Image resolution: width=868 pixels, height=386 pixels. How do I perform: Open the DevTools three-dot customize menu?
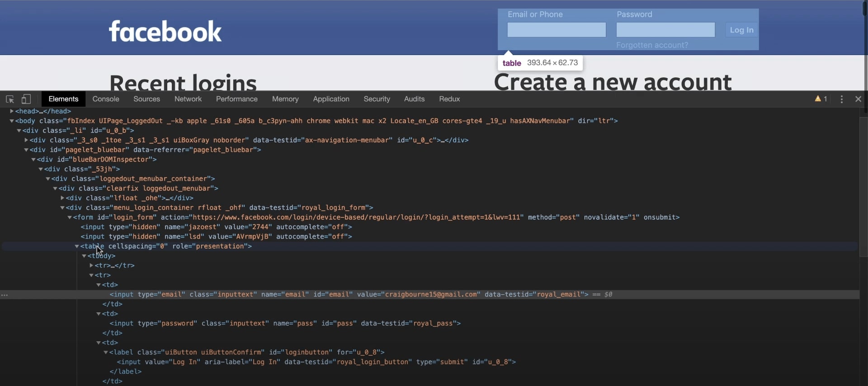pos(842,99)
